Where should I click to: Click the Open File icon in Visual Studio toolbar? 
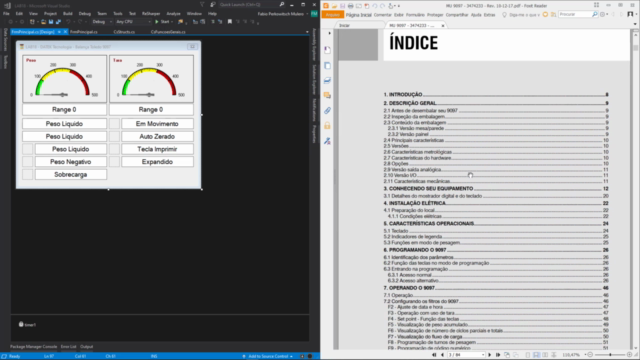coord(43,22)
